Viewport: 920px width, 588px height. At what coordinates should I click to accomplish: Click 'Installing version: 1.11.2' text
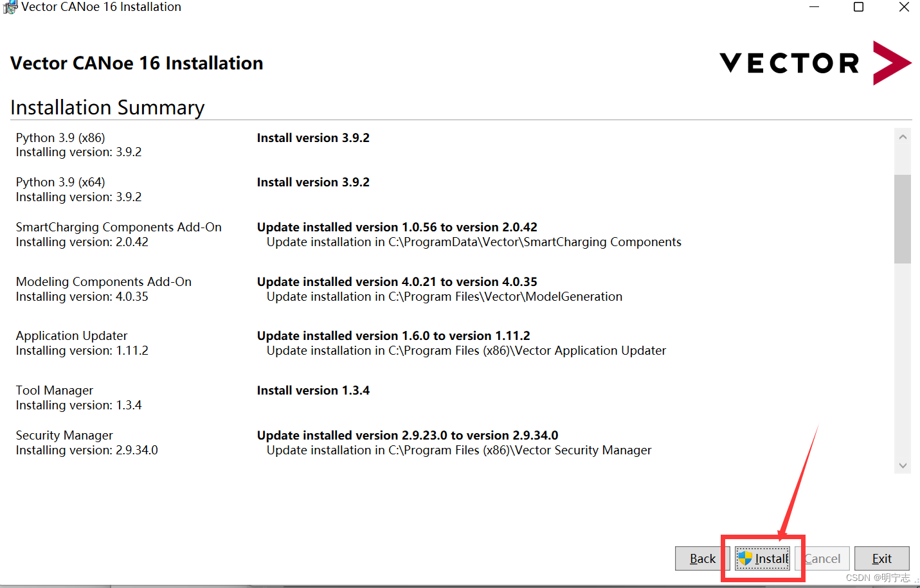coord(82,350)
